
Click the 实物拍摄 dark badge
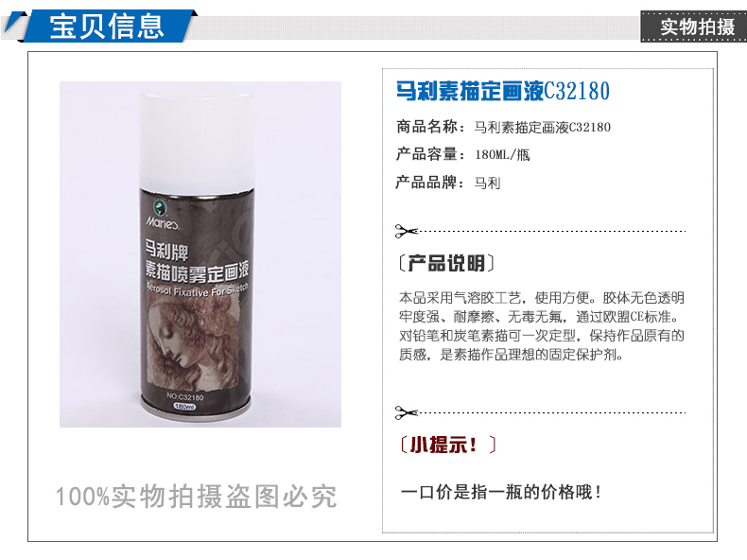point(694,26)
